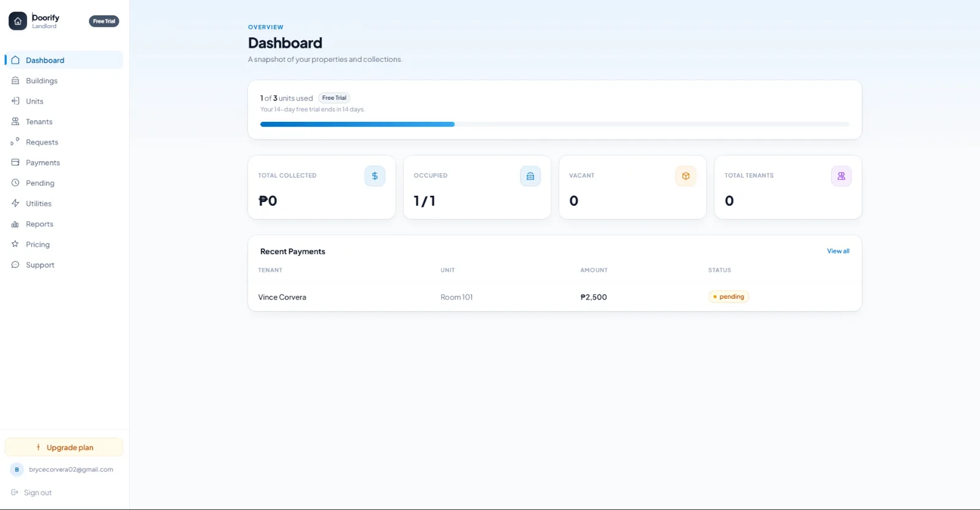
Task: Click the AMOUNT column header
Action: point(594,270)
